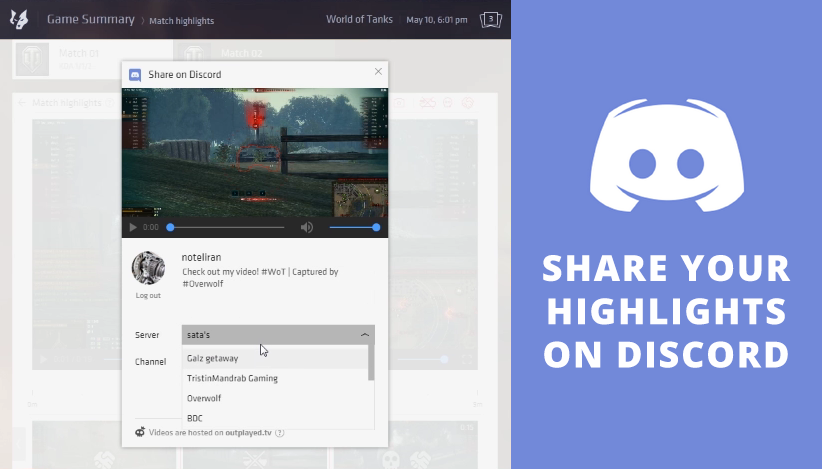
Task: Click the Server dropdown chevron arrow
Action: click(365, 335)
